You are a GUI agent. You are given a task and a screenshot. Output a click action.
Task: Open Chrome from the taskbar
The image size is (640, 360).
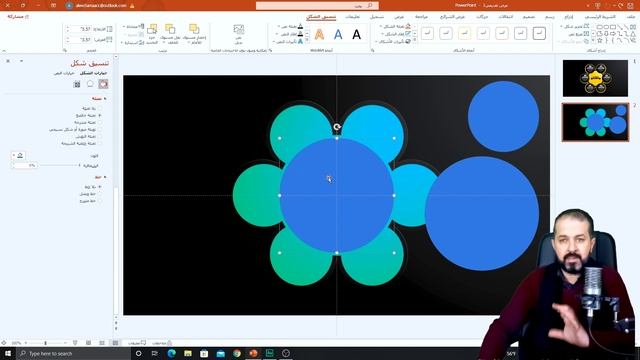coord(237,353)
